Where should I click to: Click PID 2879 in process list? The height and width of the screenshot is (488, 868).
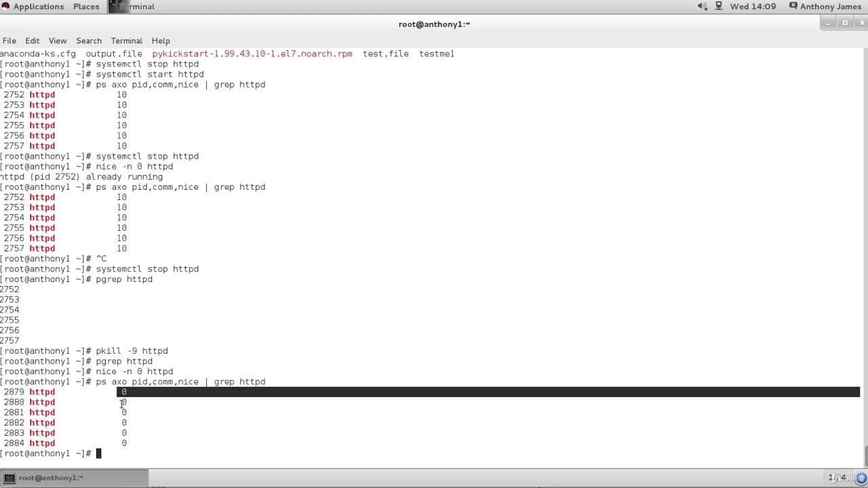click(x=14, y=392)
